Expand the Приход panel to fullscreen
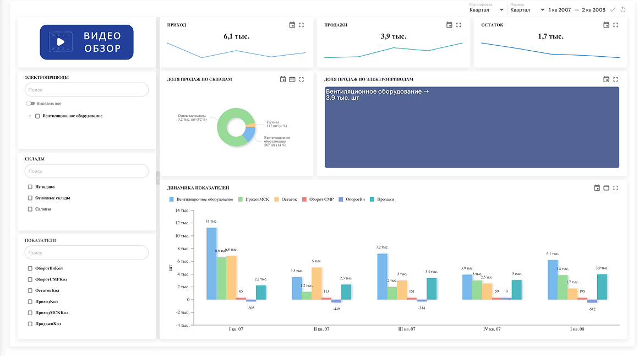Screen dimensions: 644x356 [302, 25]
